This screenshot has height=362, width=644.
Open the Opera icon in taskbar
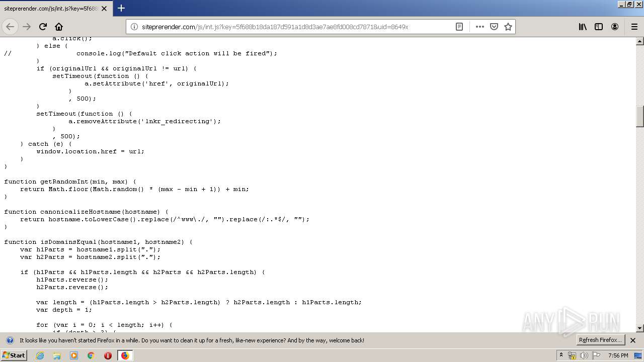108,355
